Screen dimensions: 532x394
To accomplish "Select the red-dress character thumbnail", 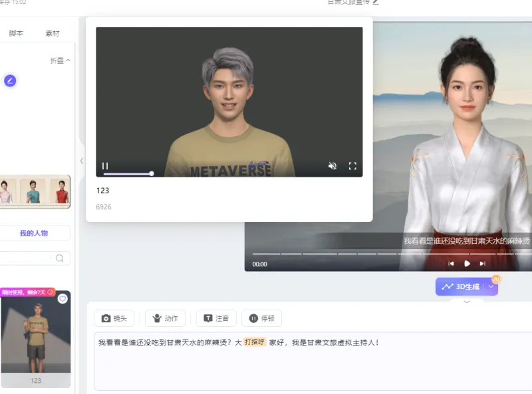I will (60, 191).
